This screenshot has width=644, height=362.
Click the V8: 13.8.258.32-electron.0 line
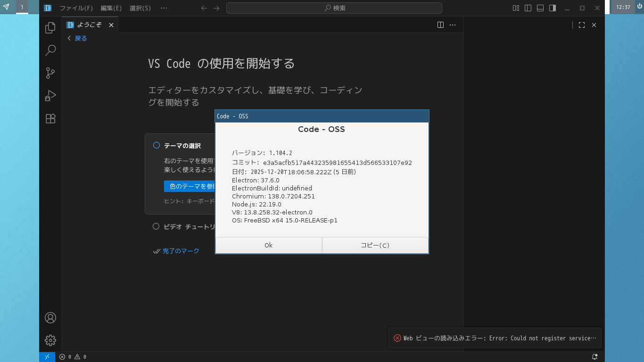pos(272,212)
